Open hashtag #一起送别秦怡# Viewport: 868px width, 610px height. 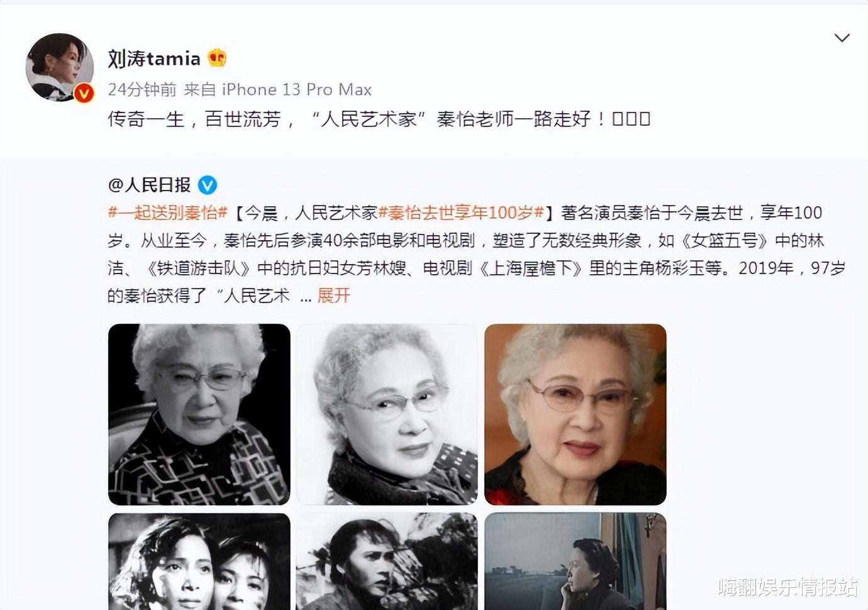coord(167,213)
